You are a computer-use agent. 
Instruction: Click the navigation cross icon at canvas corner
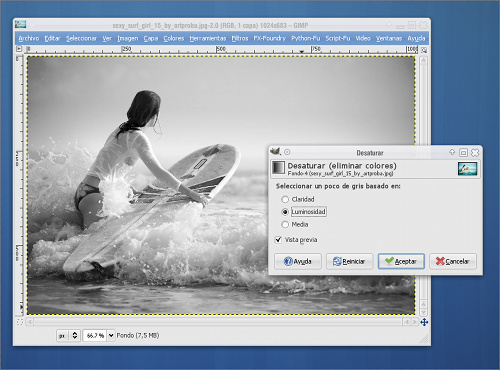click(424, 322)
